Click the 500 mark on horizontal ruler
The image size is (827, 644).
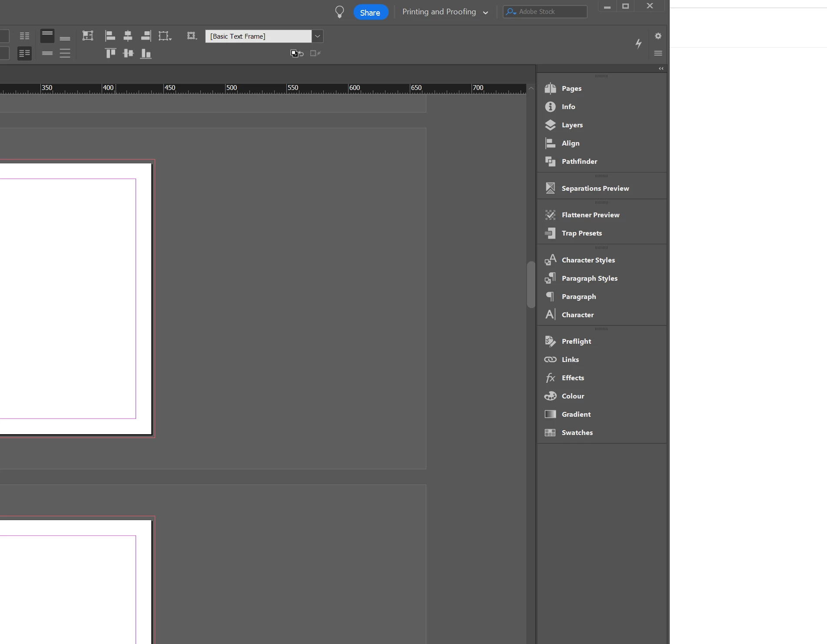click(231, 88)
